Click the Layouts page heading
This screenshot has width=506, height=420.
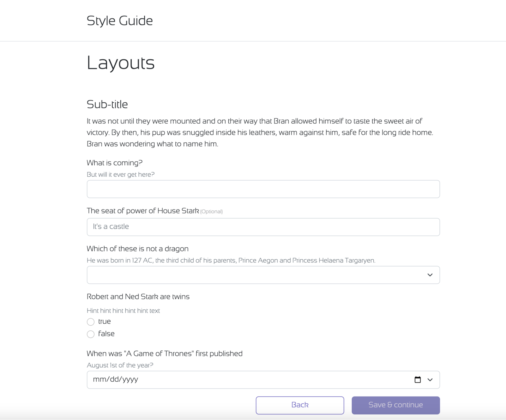click(120, 63)
